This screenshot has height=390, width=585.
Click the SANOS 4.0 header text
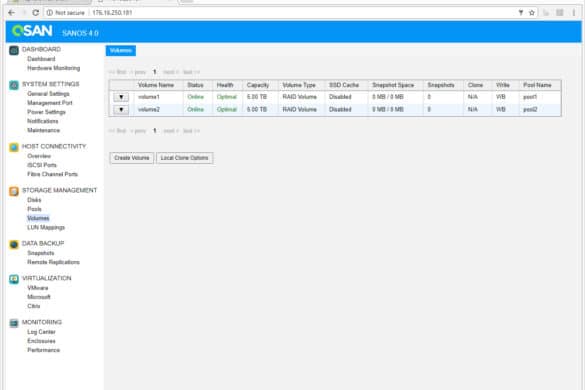80,33
